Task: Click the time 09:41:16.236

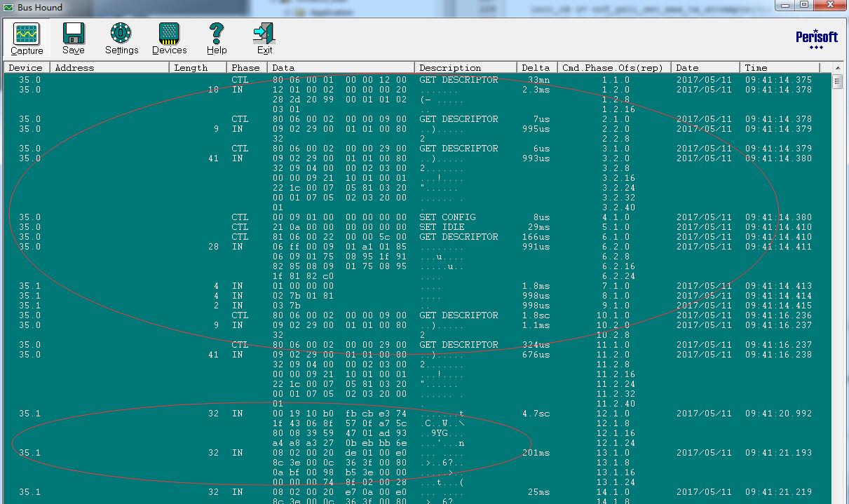Action: click(778, 315)
